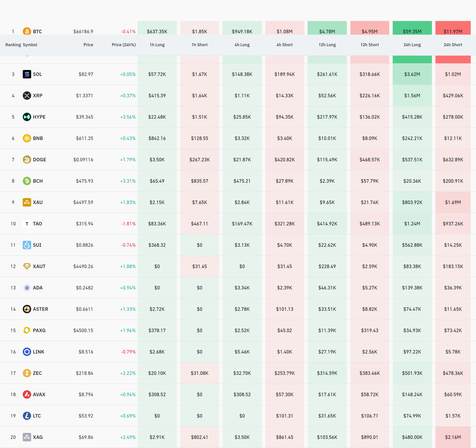
Task: Sort table by 1h Short header
Action: tap(199, 45)
